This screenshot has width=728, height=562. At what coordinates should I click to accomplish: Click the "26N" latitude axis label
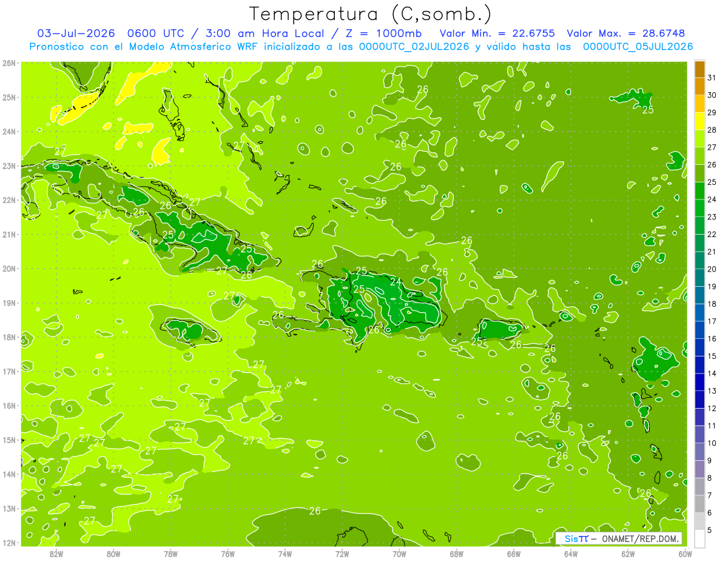tap(10, 63)
